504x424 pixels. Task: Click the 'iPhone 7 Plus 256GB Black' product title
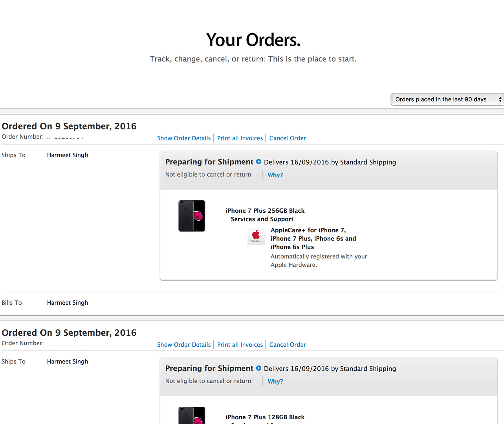tap(265, 211)
